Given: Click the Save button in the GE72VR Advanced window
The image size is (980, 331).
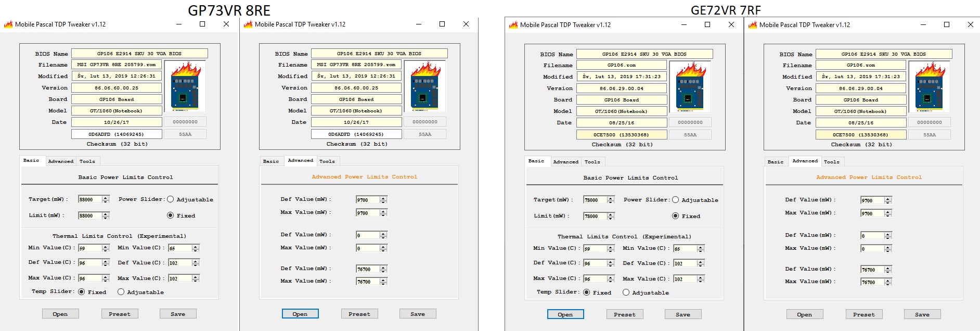Looking at the screenshot, I should point(922,314).
